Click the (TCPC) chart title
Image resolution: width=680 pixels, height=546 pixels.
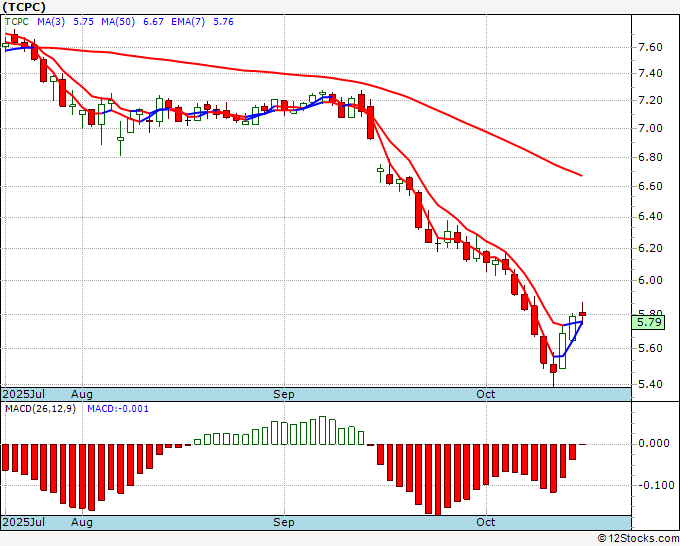click(23, 7)
